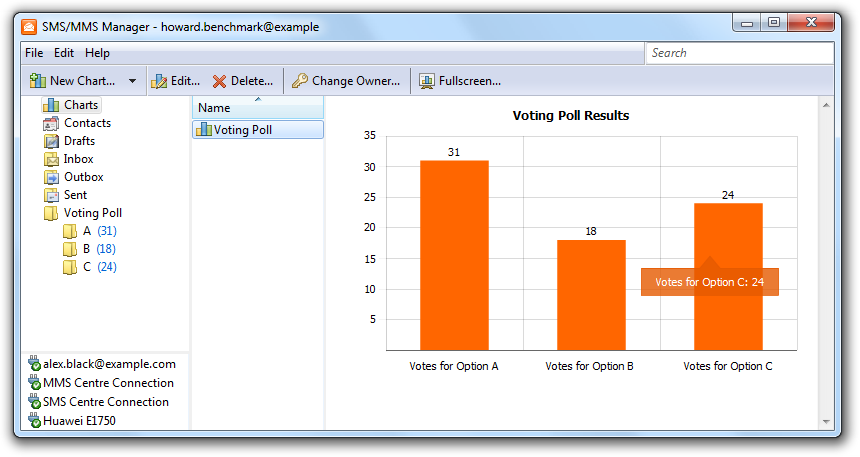The width and height of the screenshot is (860, 457).
Task: Open the New Chart dropdown arrow
Action: (133, 81)
